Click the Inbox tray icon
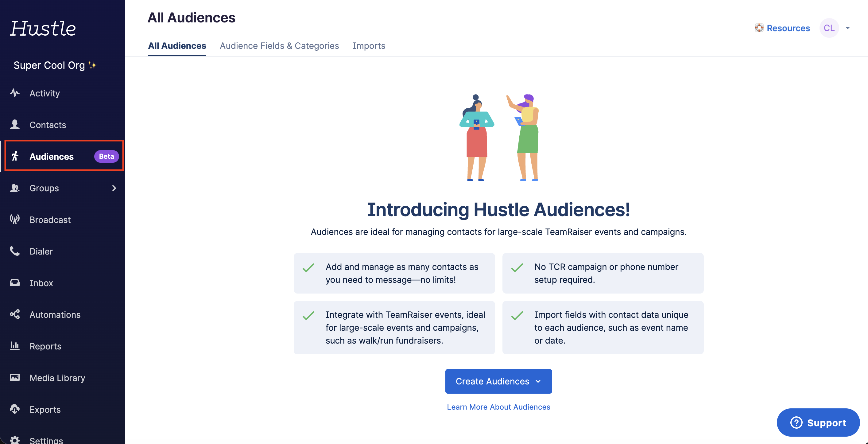The image size is (868, 444). [14, 282]
